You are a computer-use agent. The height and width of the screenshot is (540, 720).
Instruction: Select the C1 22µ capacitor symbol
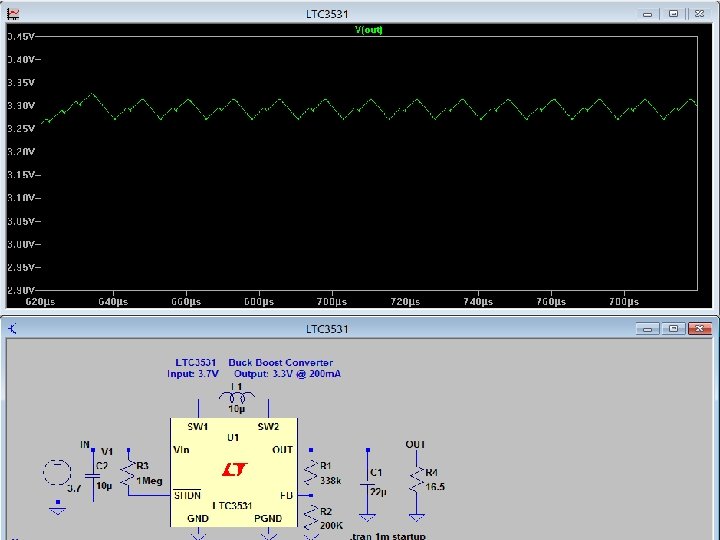[368, 484]
